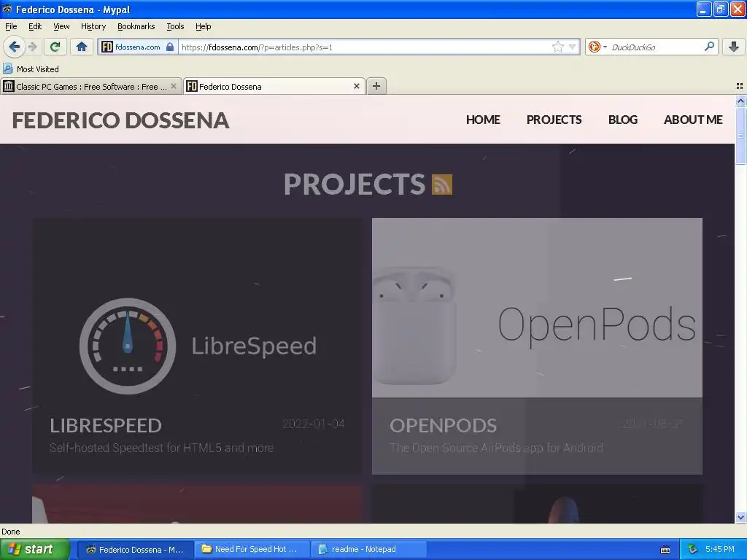
Task: Click the scrollbar down arrow
Action: click(x=740, y=517)
